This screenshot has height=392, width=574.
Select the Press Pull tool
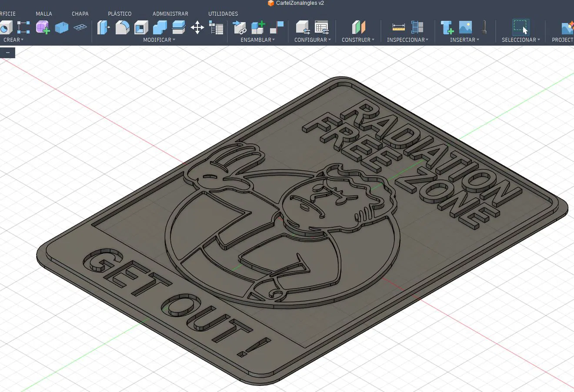(x=103, y=28)
